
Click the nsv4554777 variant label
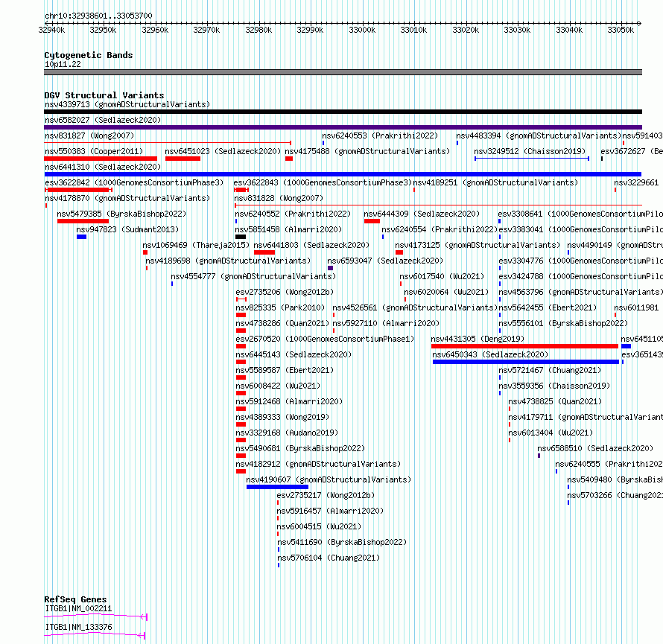253,276
